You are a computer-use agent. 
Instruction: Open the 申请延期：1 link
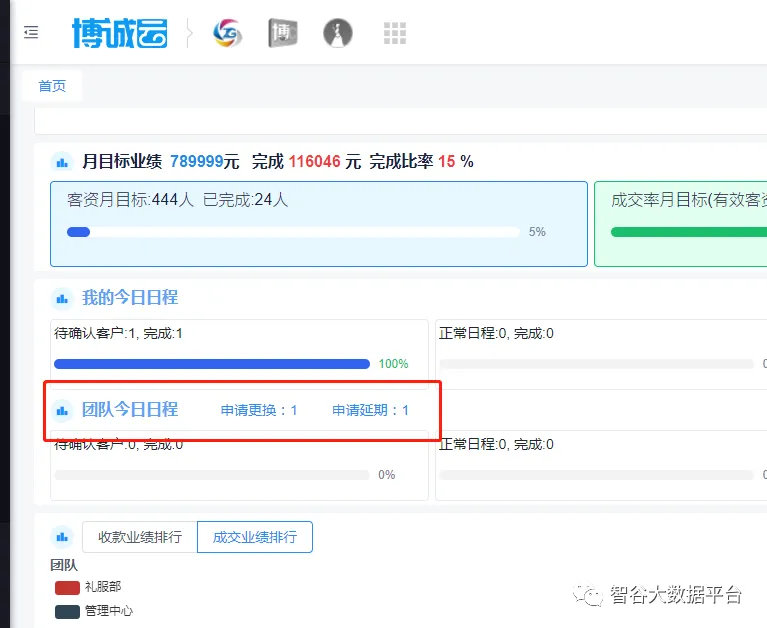(370, 410)
